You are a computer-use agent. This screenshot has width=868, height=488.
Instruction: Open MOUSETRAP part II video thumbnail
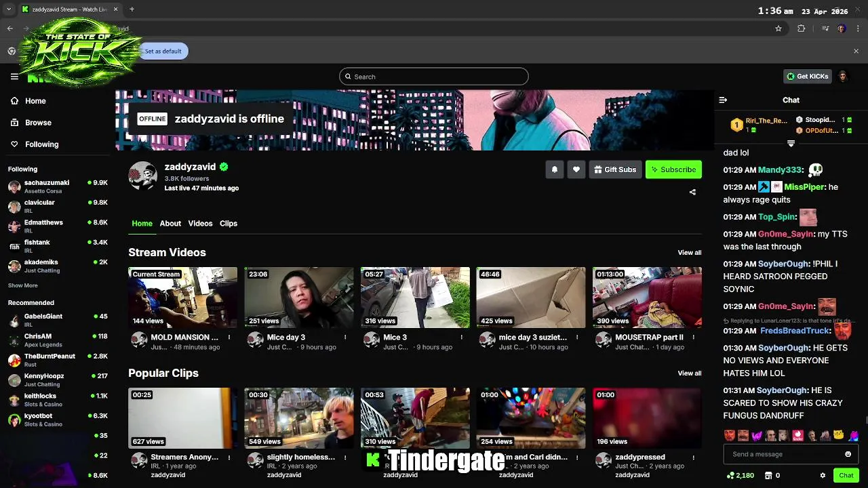[647, 298]
